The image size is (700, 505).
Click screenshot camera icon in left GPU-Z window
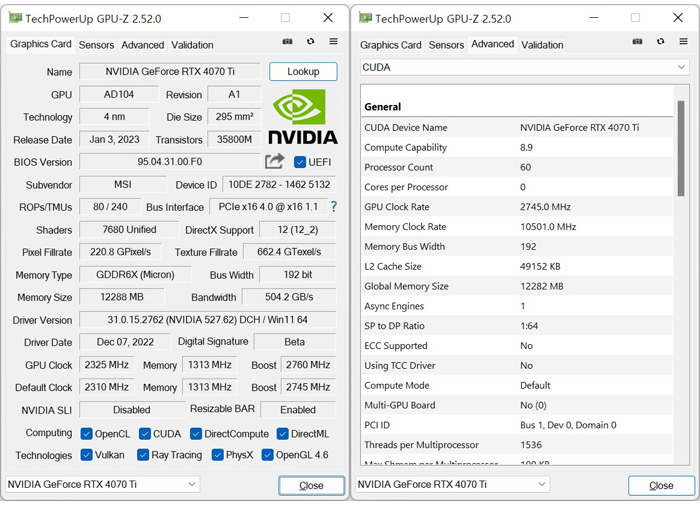click(x=288, y=42)
